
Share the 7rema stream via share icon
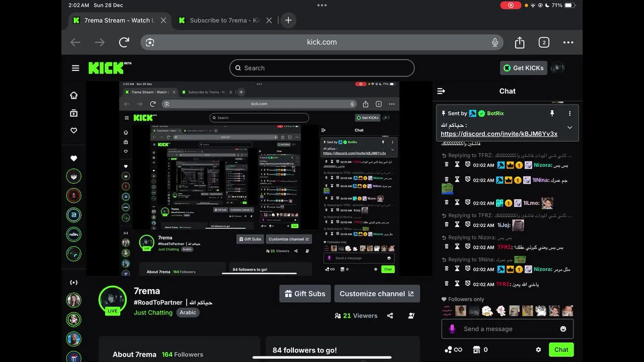[x=390, y=316]
